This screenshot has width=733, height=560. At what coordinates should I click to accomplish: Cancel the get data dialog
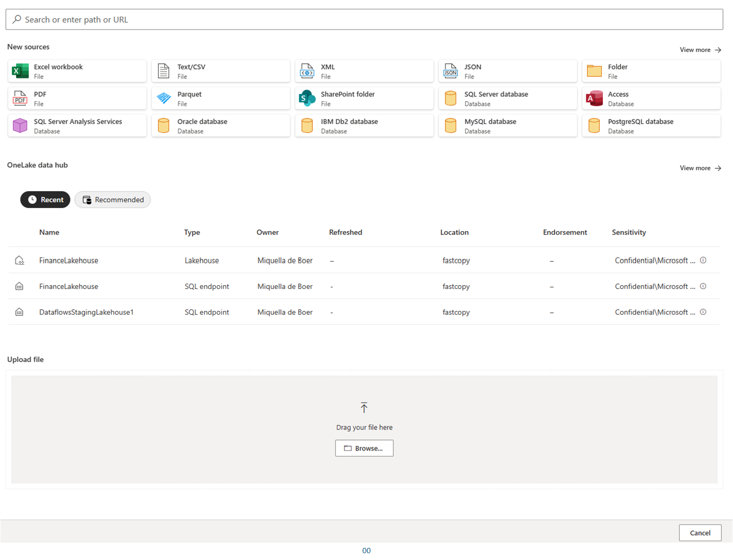(x=700, y=533)
